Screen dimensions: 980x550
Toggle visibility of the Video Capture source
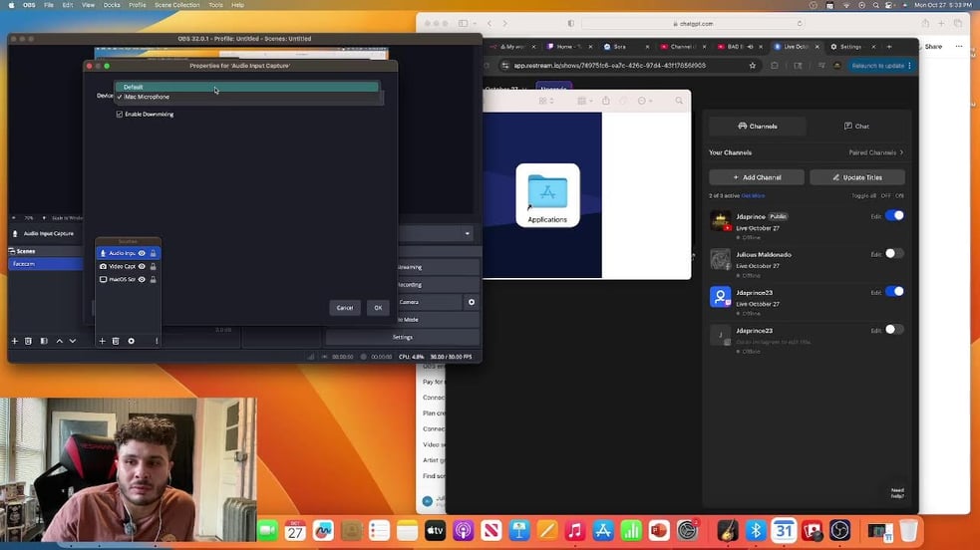[x=142, y=267]
